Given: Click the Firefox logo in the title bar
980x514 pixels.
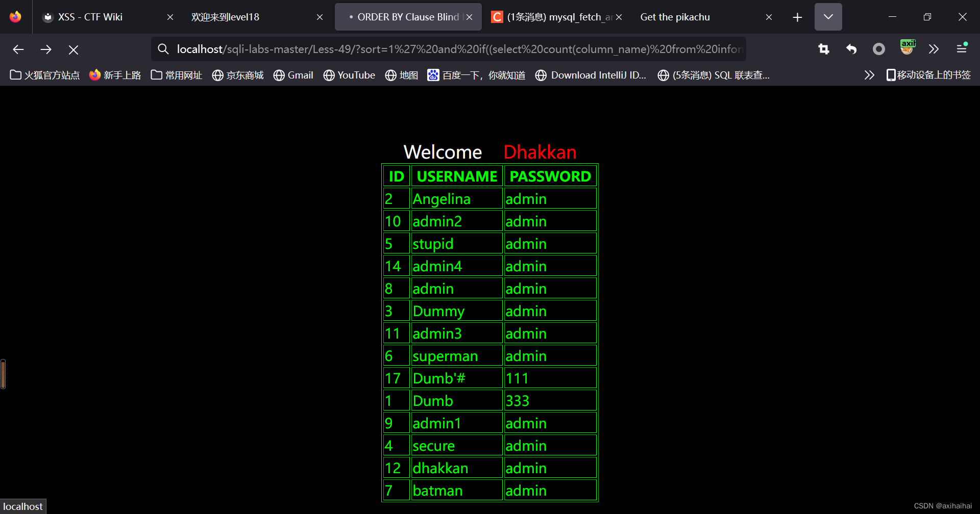Looking at the screenshot, I should point(15,16).
